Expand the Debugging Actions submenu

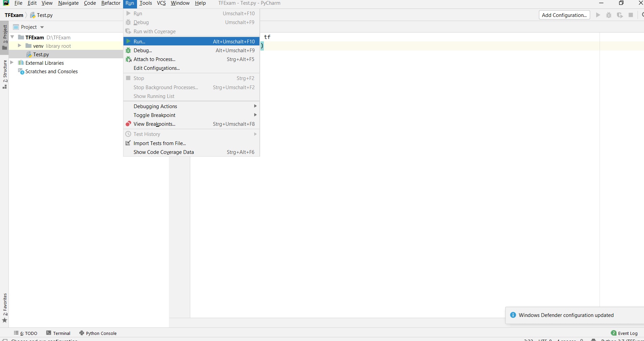pos(191,106)
